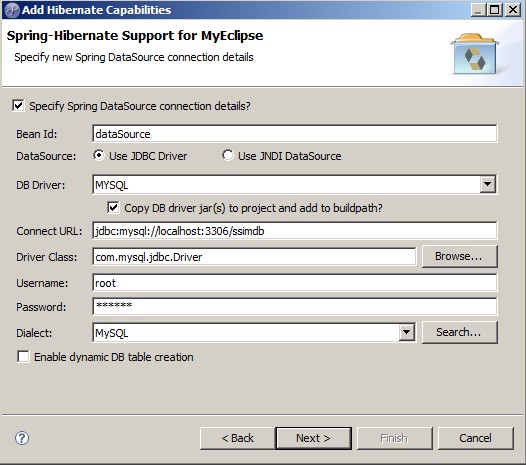Click Browse button for Driver Class
The width and height of the screenshot is (526, 465).
pyautogui.click(x=459, y=256)
